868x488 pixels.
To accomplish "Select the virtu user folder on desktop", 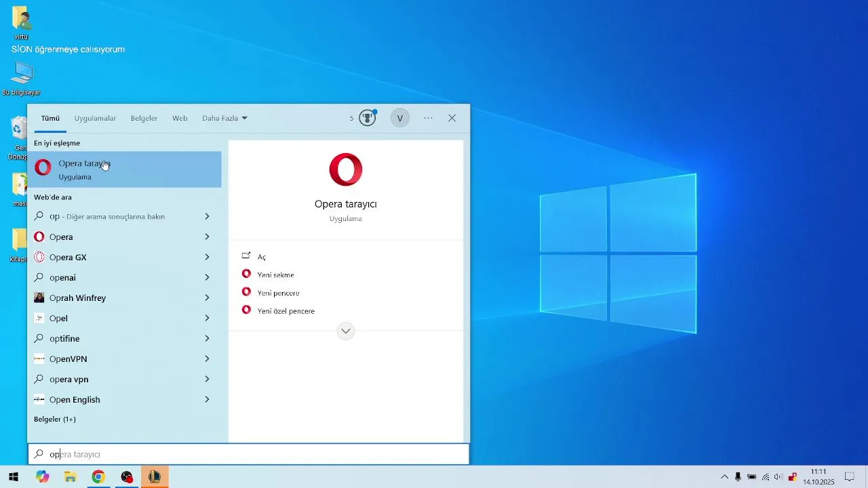I will [22, 22].
